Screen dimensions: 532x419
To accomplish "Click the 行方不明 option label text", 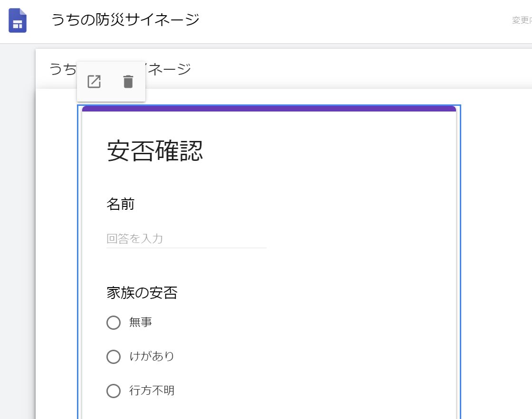I will click(x=152, y=391).
